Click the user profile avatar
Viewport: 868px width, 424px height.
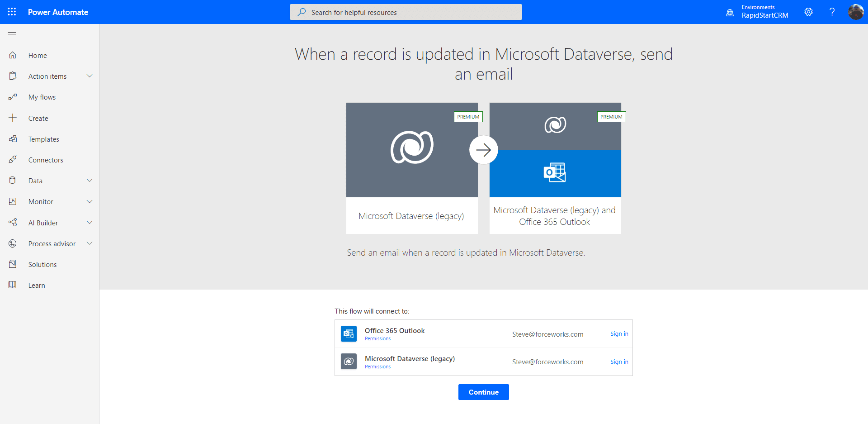[856, 12]
